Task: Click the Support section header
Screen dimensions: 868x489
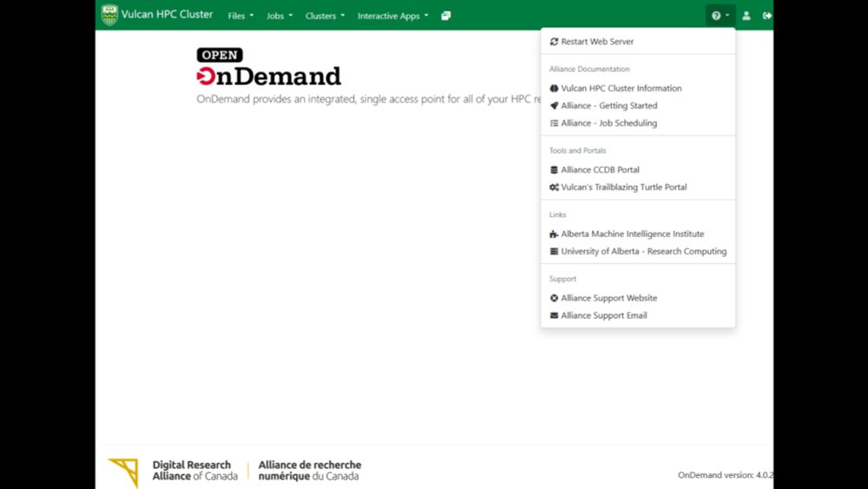Action: click(x=562, y=279)
